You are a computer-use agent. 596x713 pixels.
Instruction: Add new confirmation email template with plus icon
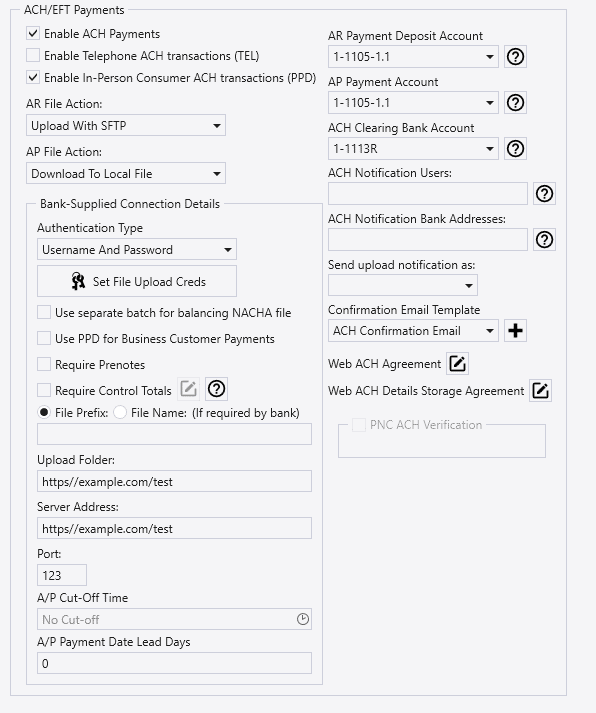point(515,331)
